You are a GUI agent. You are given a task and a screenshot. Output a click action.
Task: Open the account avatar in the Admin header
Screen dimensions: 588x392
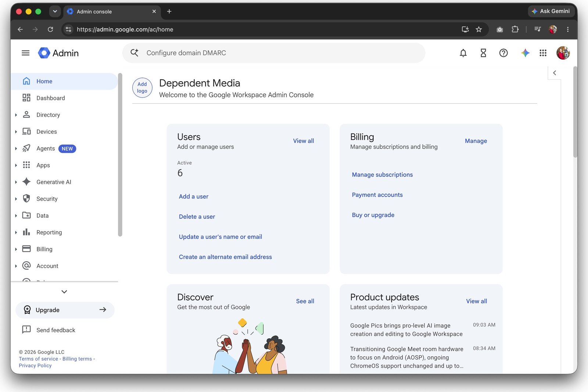pyautogui.click(x=563, y=53)
